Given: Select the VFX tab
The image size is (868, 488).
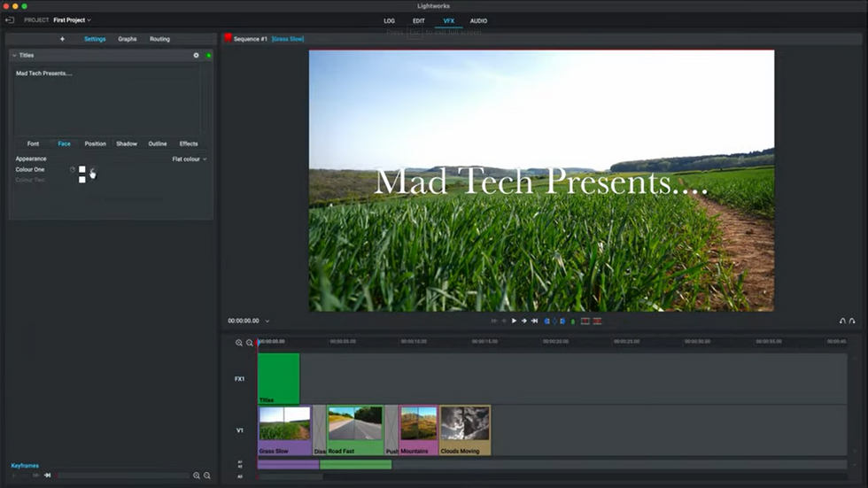Looking at the screenshot, I should click(x=448, y=21).
